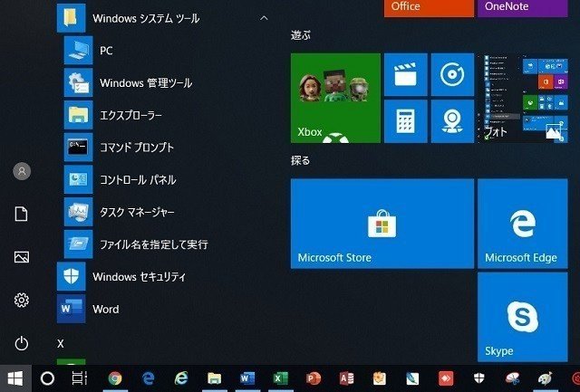Open Excel from the taskbar
Image resolution: width=580 pixels, height=392 pixels.
(x=281, y=378)
